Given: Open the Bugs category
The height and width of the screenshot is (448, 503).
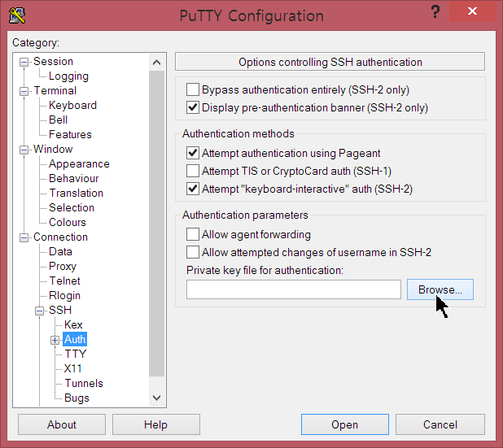Looking at the screenshot, I should coord(77,398).
